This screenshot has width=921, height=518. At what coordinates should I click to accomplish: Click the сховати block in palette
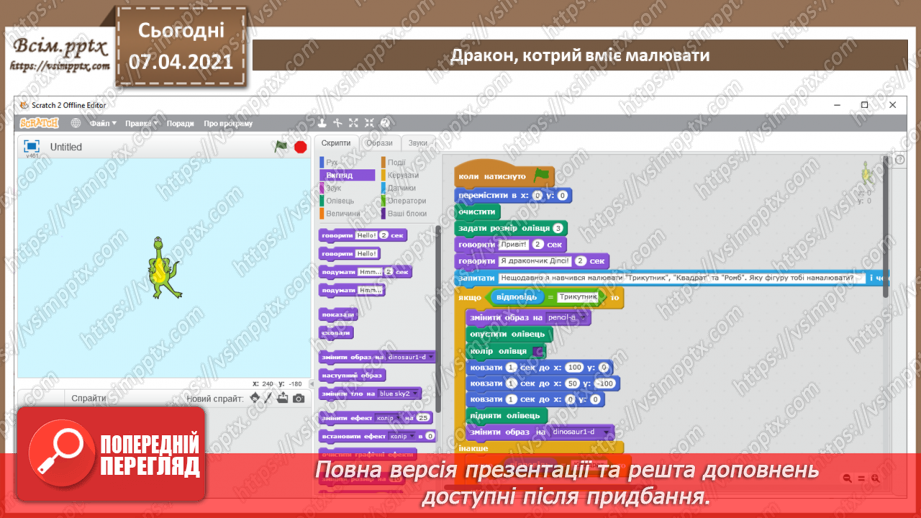[336, 333]
